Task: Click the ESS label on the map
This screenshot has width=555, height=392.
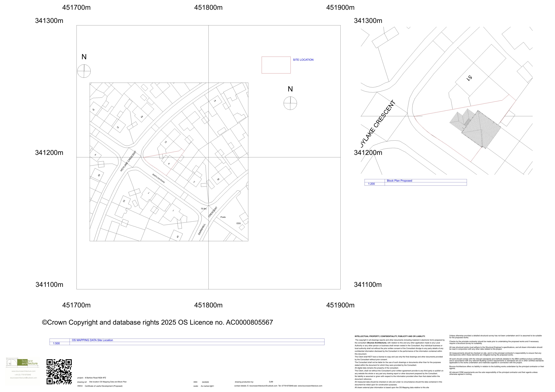Action: 239,223
